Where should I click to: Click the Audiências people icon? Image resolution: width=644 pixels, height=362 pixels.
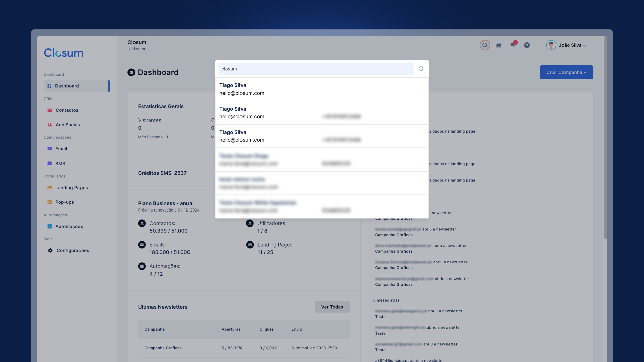click(x=50, y=125)
